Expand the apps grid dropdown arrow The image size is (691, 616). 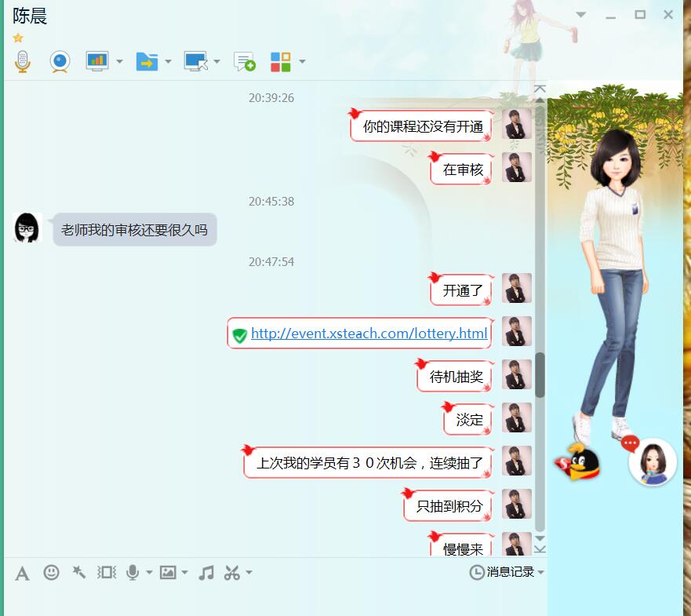click(x=302, y=62)
